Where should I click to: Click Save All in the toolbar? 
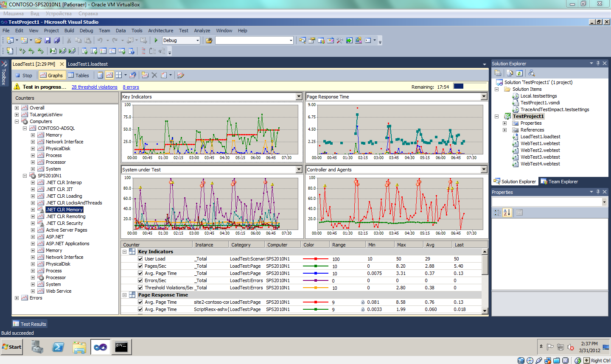[x=57, y=40]
